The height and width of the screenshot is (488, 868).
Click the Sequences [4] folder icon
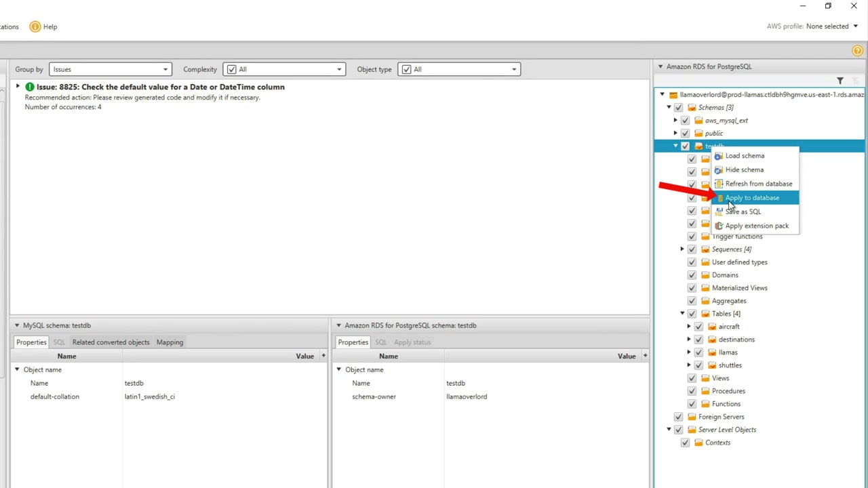(705, 249)
